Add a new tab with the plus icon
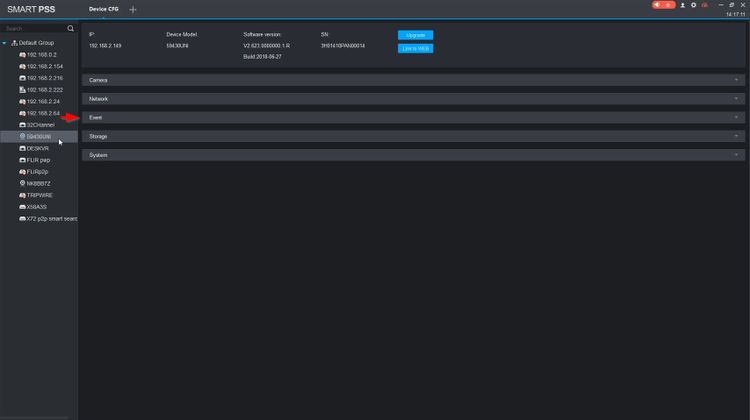Screen dimensions: 750x420 coord(132,10)
